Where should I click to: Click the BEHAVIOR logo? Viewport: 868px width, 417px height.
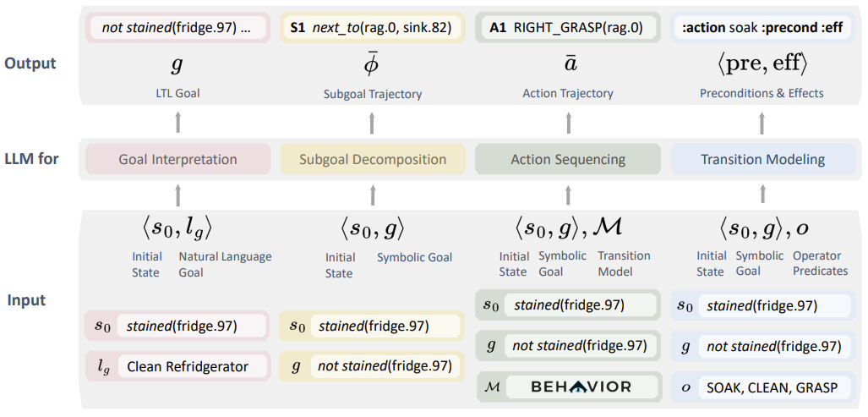coord(581,387)
